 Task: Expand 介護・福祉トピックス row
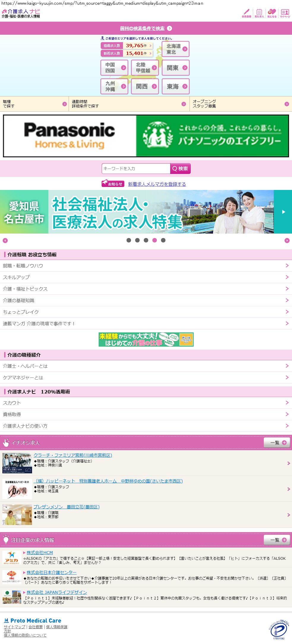point(146,289)
